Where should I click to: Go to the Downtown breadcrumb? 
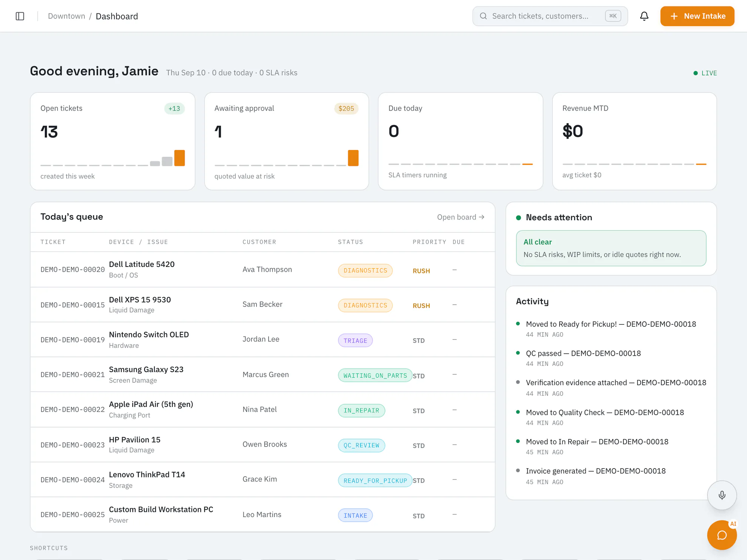click(66, 16)
